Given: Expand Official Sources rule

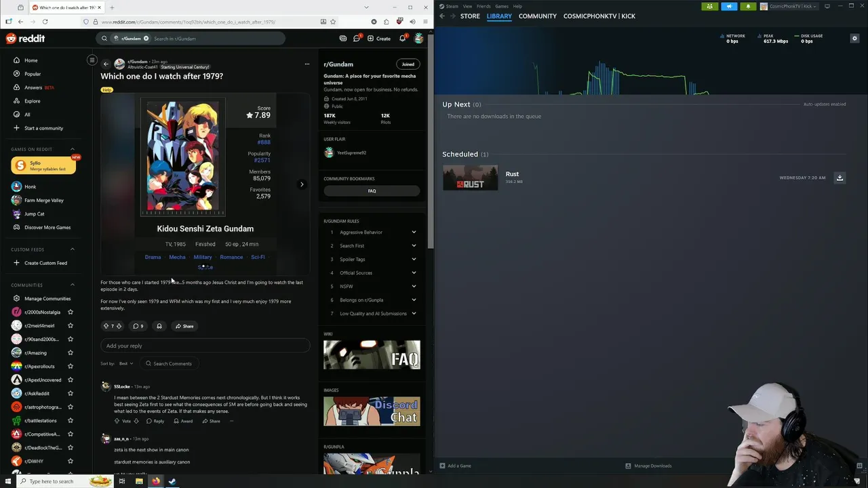Looking at the screenshot, I should [x=414, y=273].
